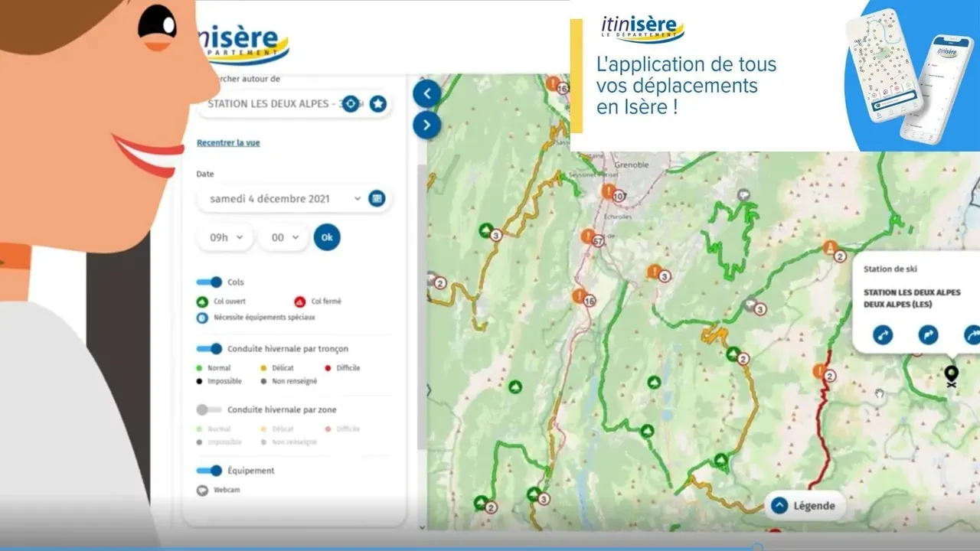
Task: Click the Ok time confirm button
Action: tap(327, 237)
